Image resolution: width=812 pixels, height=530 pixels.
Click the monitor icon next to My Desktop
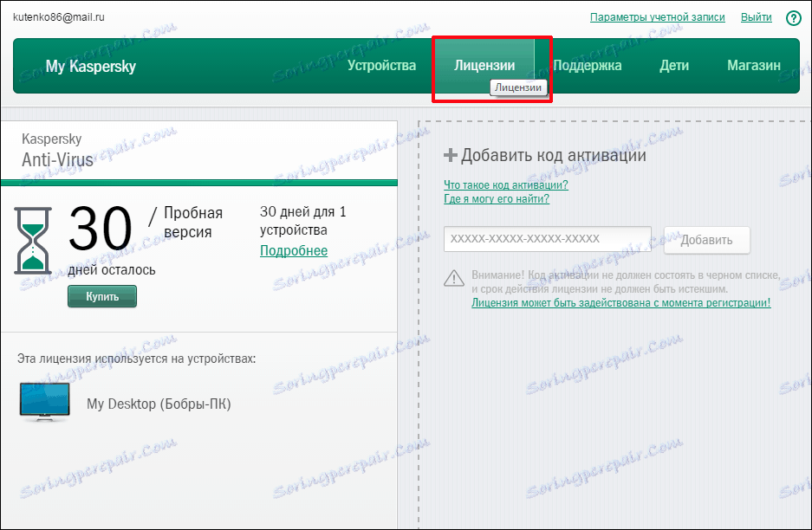(43, 400)
